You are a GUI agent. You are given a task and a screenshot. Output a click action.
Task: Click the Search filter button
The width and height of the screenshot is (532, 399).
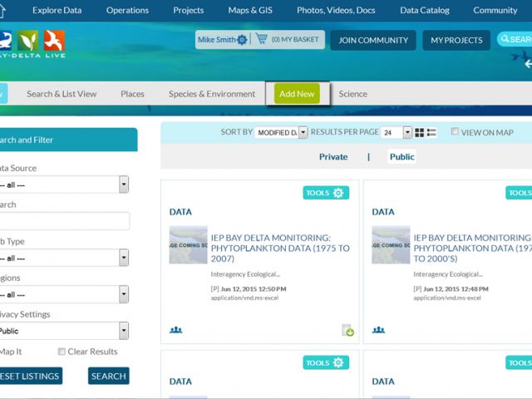click(x=109, y=376)
